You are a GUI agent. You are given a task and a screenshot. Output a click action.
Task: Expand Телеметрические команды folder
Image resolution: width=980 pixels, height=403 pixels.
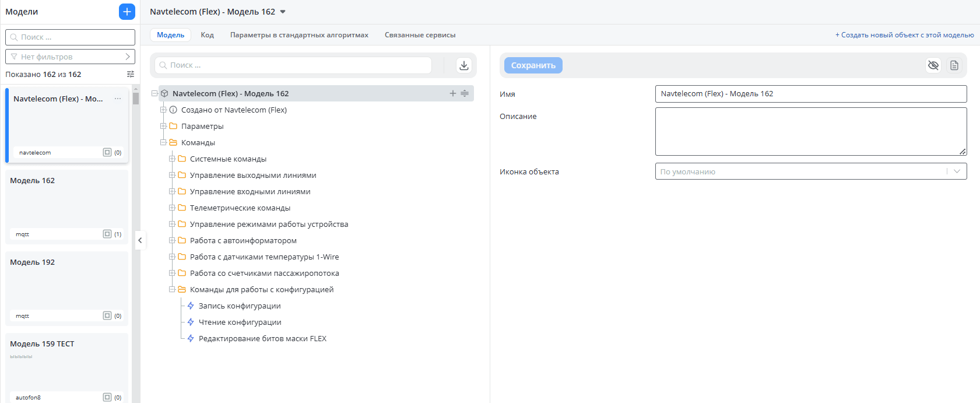click(x=172, y=208)
